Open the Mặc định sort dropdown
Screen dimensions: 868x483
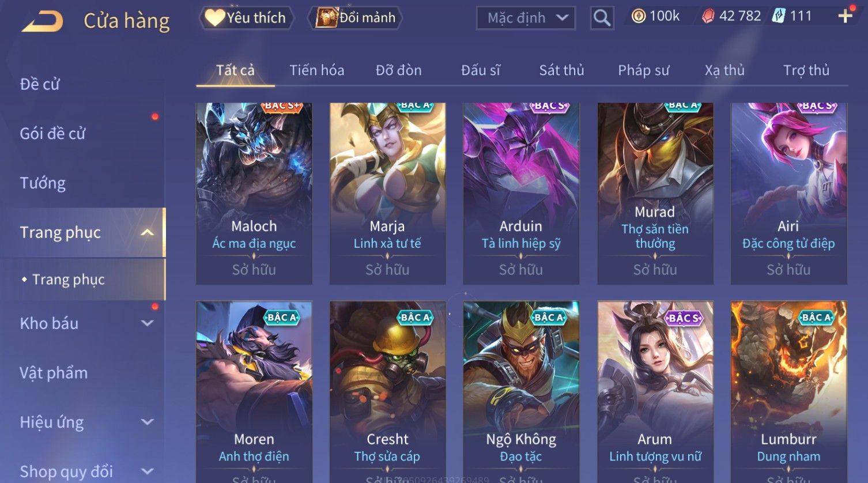point(526,18)
